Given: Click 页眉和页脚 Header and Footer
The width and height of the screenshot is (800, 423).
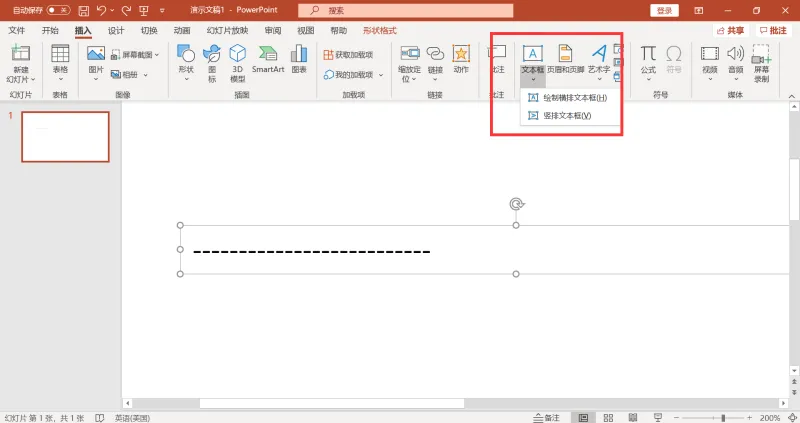Looking at the screenshot, I should (565, 59).
